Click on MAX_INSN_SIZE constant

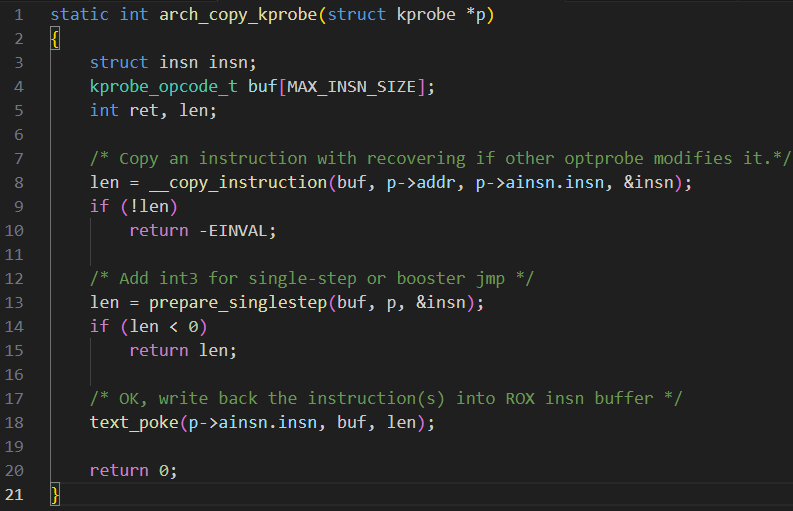[x=351, y=87]
